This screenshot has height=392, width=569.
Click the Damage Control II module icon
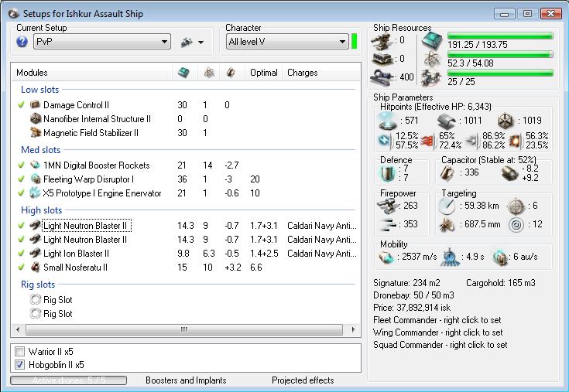(x=35, y=105)
